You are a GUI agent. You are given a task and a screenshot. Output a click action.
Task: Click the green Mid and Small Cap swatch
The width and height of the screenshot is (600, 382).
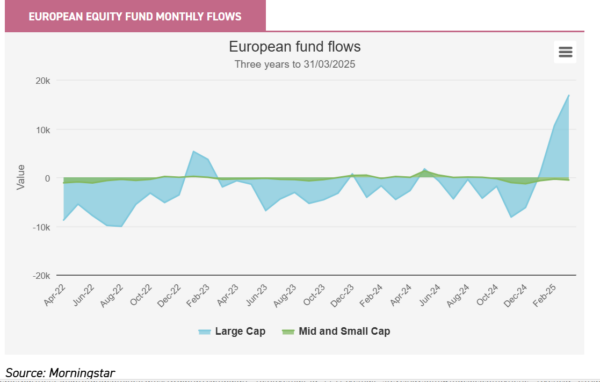point(288,332)
